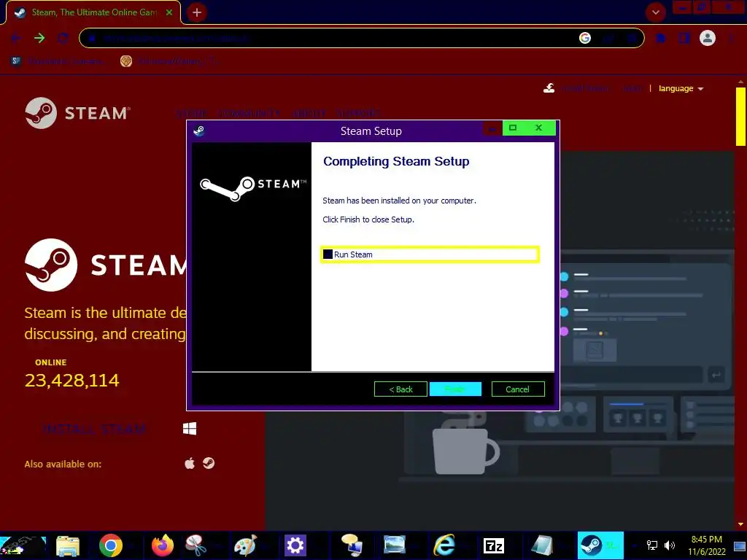Open Internet Explorer from the taskbar
This screenshot has height=560, width=747.
tap(444, 545)
